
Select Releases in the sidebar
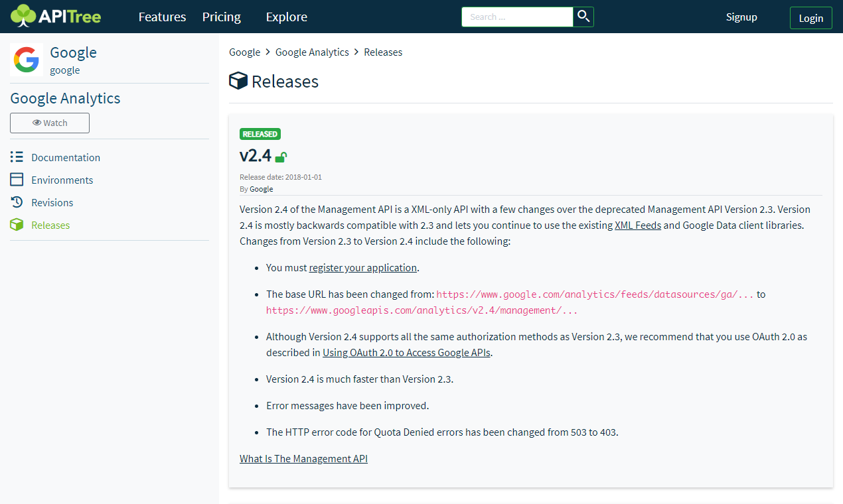50,225
